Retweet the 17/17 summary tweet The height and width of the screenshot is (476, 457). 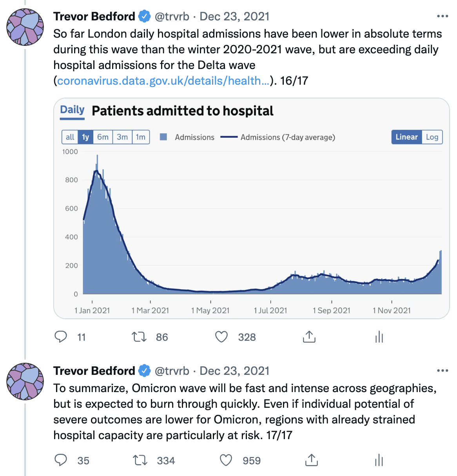point(140,460)
